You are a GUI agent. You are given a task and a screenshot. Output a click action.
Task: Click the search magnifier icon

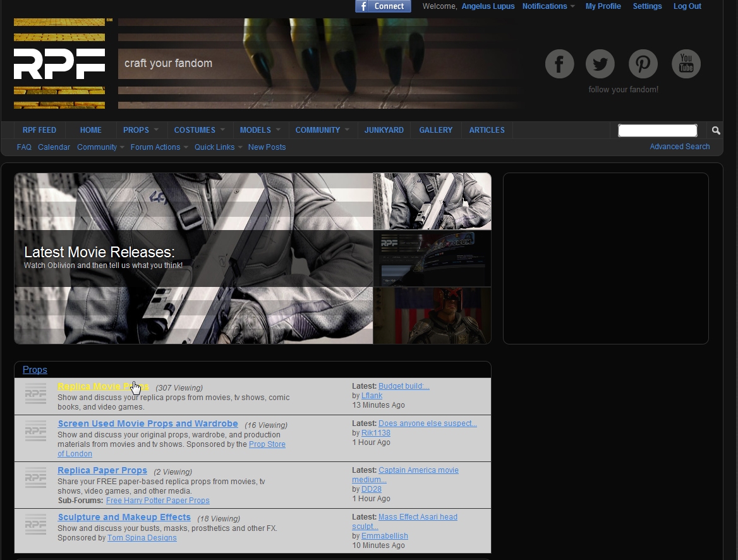pos(716,130)
